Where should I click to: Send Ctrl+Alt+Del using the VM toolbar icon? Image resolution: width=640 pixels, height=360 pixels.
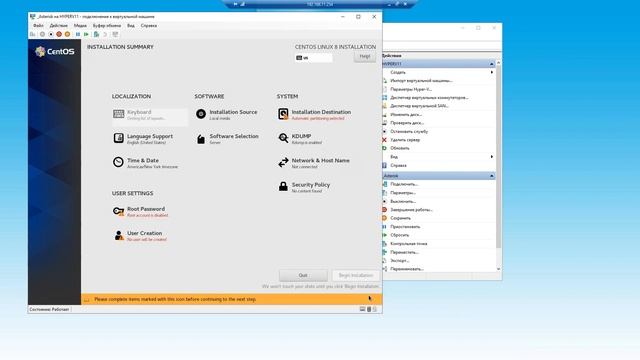[x=33, y=34]
